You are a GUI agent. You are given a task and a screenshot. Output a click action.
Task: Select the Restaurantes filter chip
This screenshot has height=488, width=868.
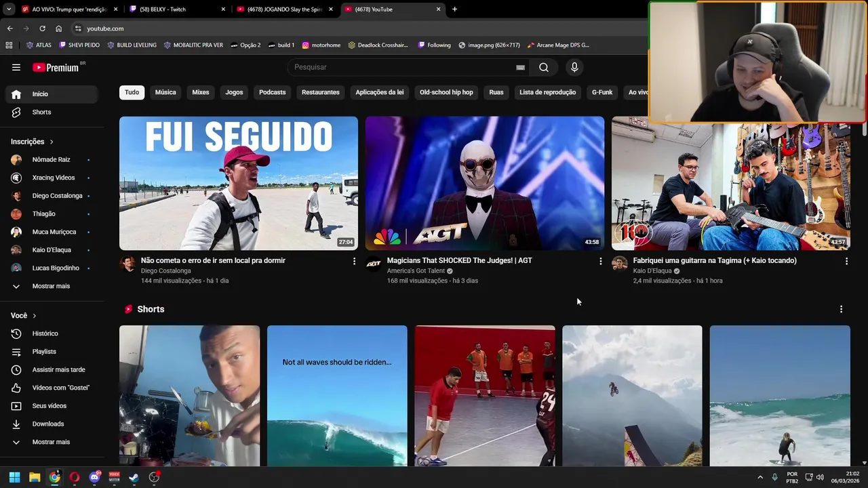321,92
